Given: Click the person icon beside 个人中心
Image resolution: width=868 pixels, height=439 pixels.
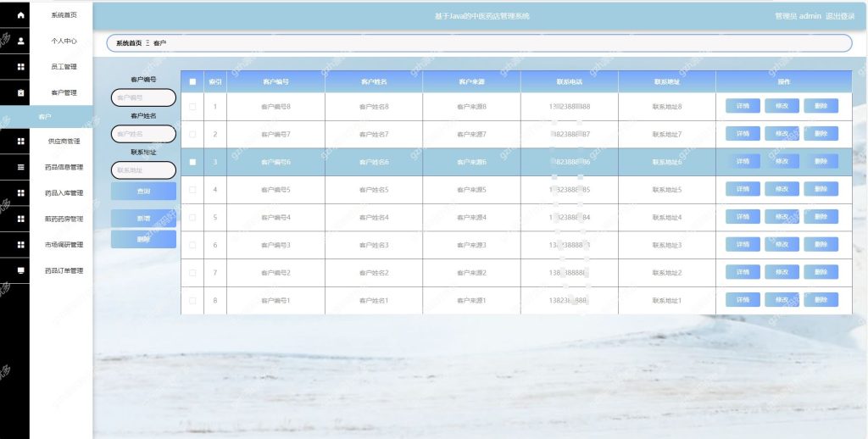Looking at the screenshot, I should coord(20,41).
